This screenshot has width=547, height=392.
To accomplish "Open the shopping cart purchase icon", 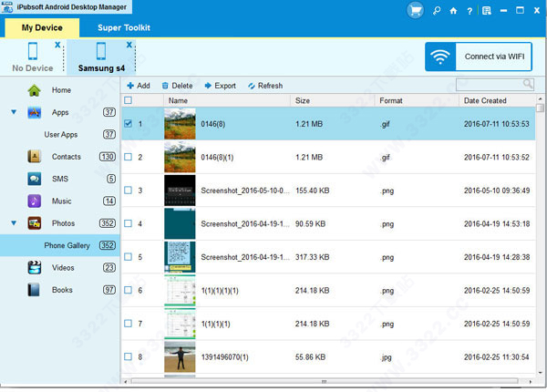I will pos(416,10).
